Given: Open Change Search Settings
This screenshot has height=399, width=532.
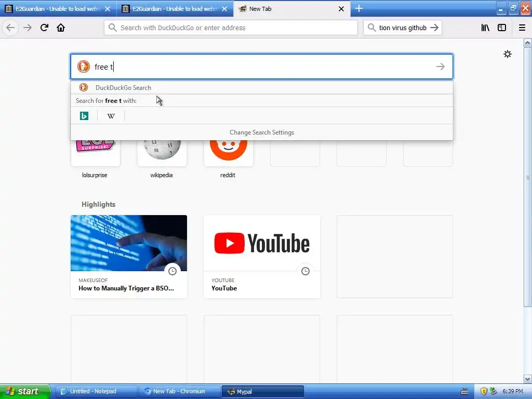Looking at the screenshot, I should click(262, 132).
